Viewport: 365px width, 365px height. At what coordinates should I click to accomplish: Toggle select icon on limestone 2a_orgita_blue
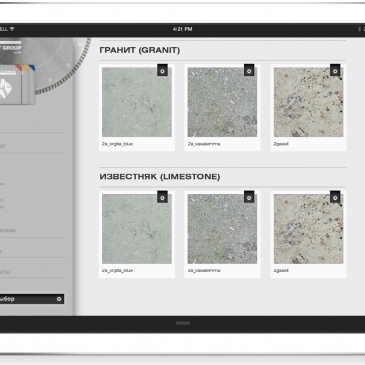pos(162,197)
